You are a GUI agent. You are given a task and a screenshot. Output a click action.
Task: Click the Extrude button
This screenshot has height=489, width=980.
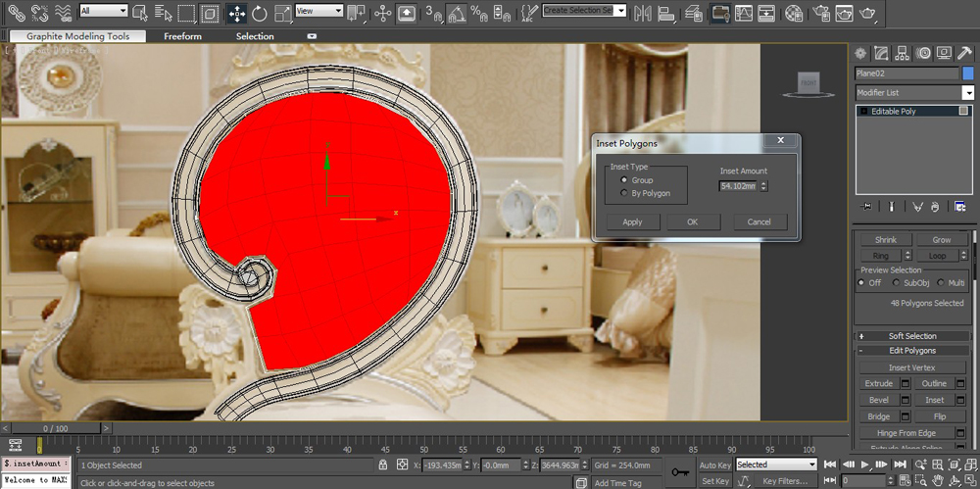pyautogui.click(x=879, y=383)
